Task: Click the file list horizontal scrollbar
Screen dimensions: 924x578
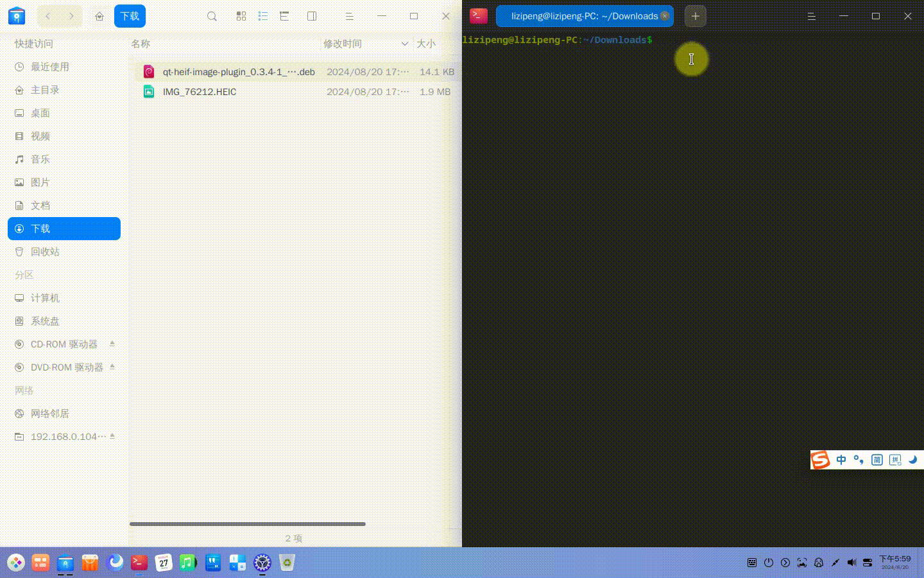Action: pos(248,524)
